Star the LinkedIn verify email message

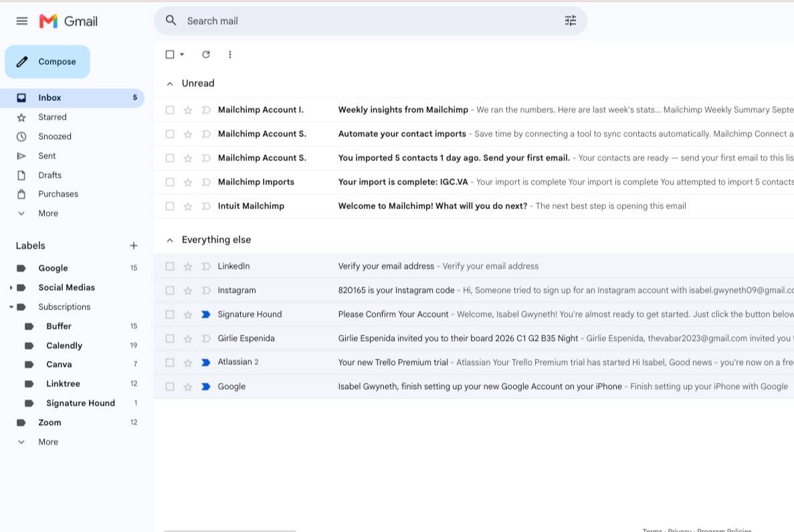click(188, 266)
